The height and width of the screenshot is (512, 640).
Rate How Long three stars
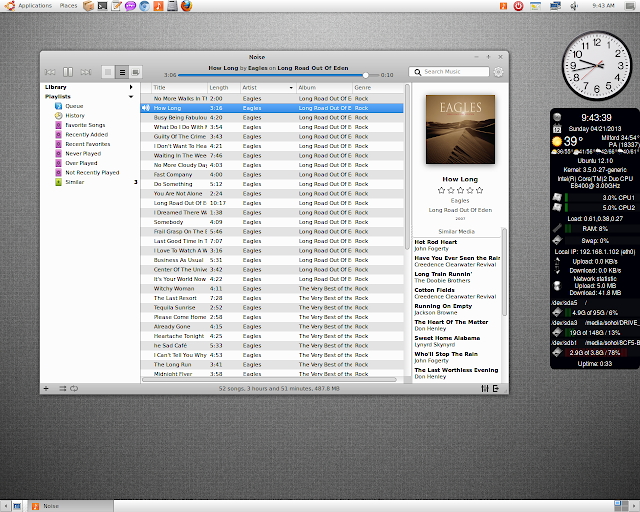pyautogui.click(x=460, y=190)
